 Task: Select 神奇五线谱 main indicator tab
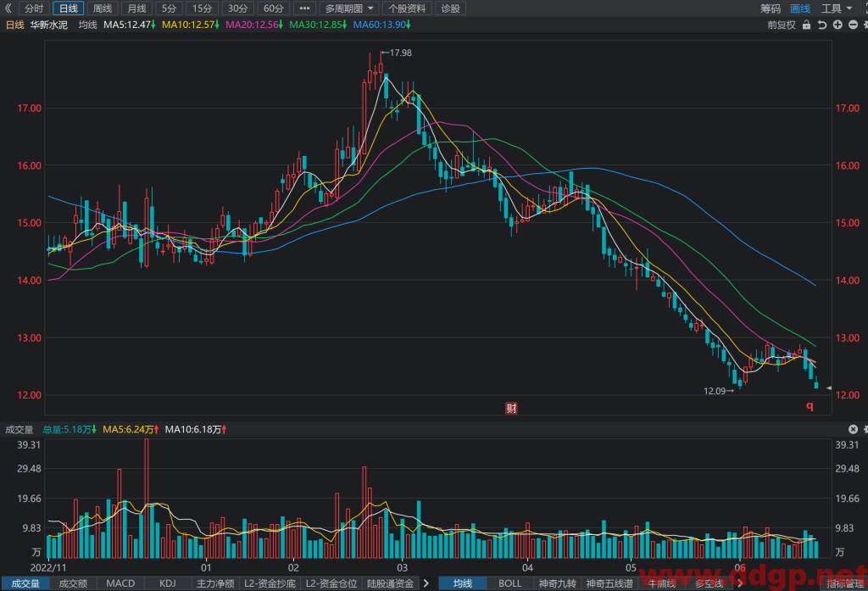609,583
